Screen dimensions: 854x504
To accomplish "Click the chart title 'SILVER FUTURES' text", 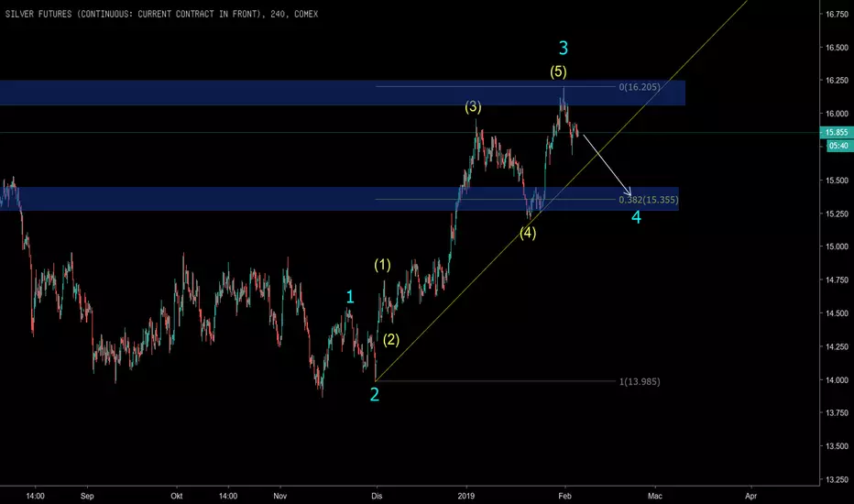I will coord(38,14).
